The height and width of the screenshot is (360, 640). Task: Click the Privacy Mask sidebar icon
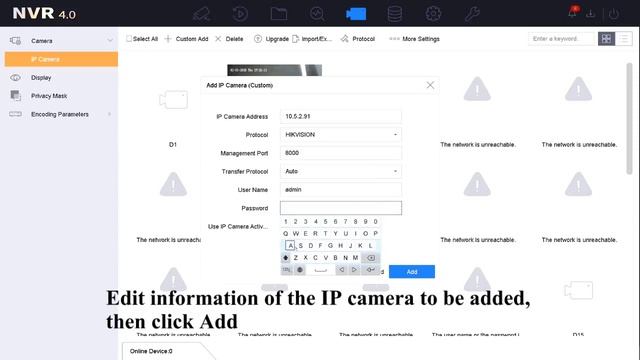[16, 96]
